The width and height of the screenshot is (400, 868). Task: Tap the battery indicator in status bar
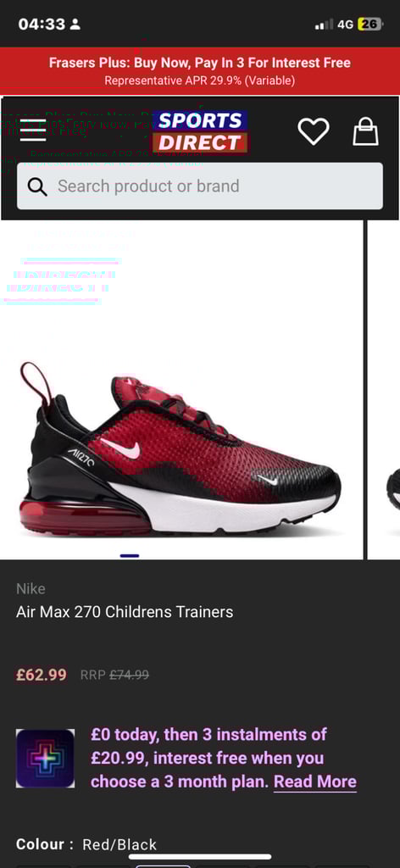[370, 25]
